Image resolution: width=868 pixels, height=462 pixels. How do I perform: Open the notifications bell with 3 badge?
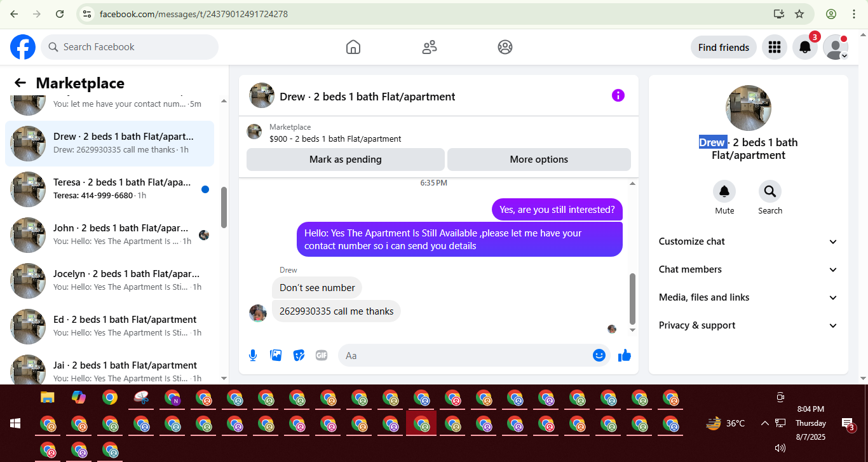(x=805, y=47)
